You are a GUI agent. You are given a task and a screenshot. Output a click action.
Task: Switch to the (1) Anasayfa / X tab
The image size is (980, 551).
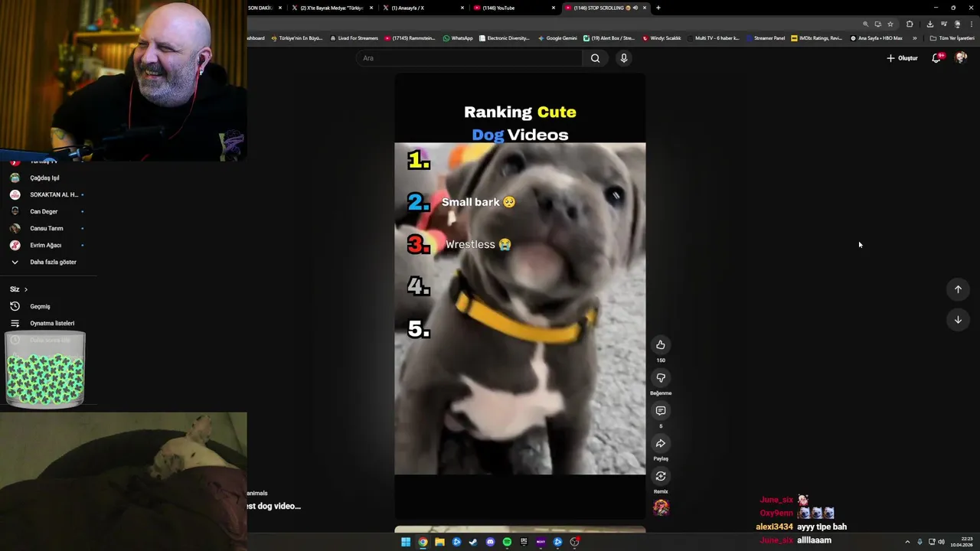click(423, 8)
